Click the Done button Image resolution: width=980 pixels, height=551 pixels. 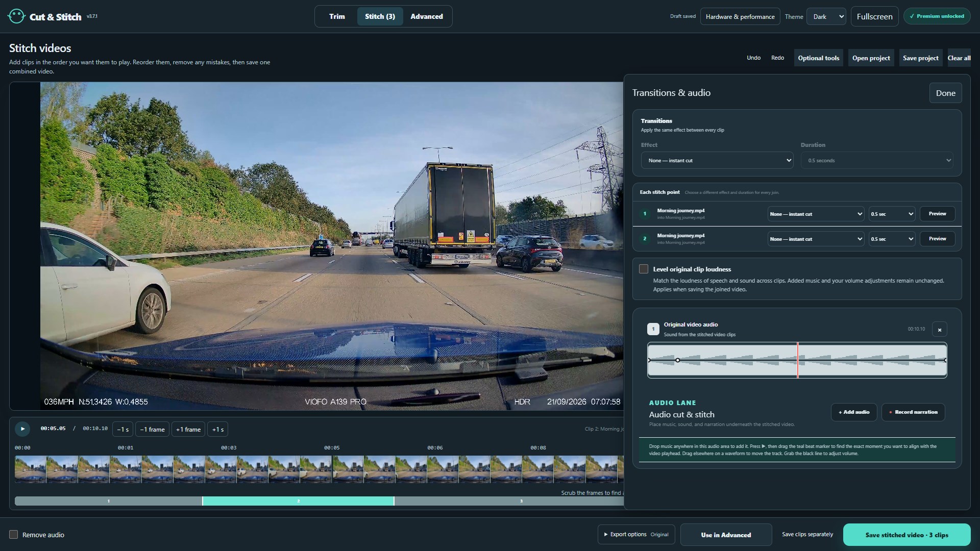945,93
